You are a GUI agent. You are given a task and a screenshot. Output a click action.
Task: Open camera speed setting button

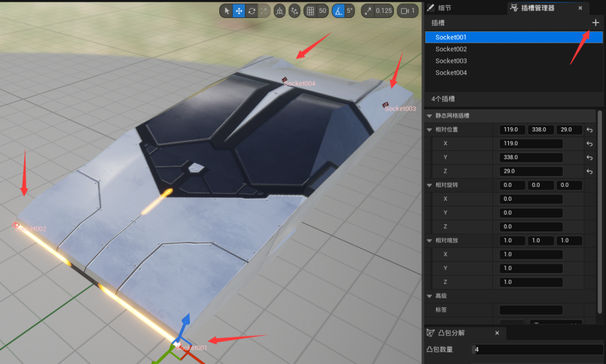tap(408, 11)
